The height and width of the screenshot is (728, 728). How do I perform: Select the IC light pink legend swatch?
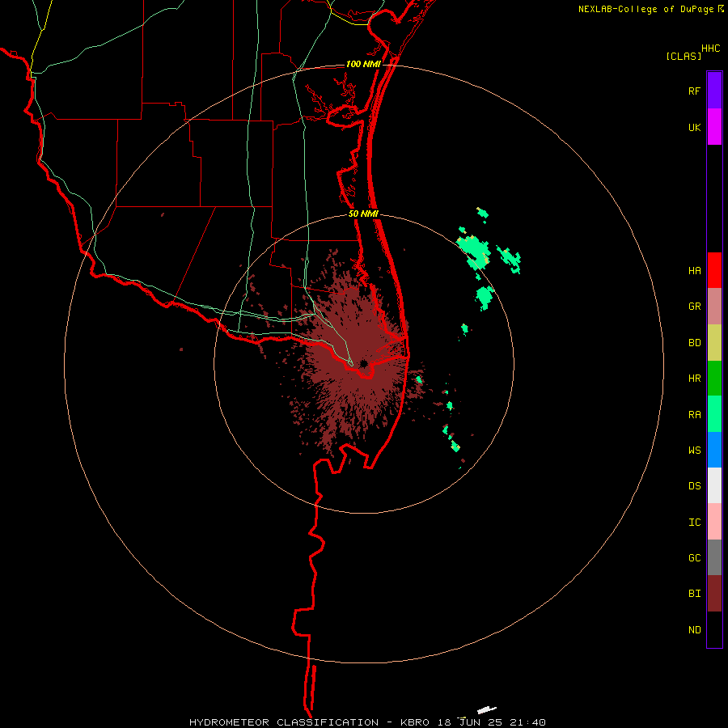click(x=714, y=522)
